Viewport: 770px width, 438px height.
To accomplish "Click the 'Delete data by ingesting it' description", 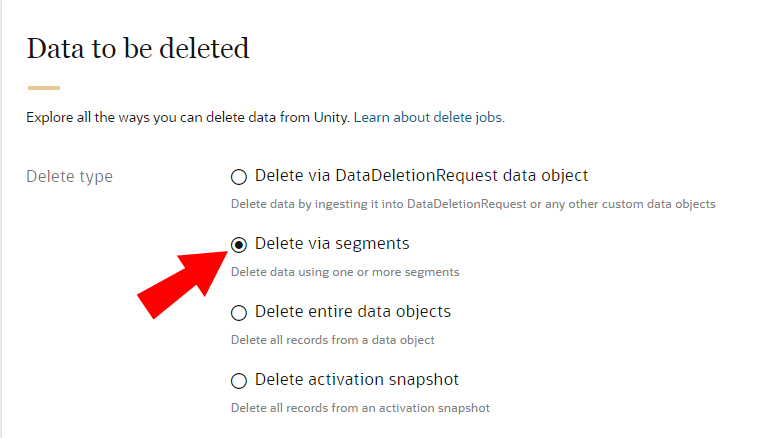I will [473, 204].
